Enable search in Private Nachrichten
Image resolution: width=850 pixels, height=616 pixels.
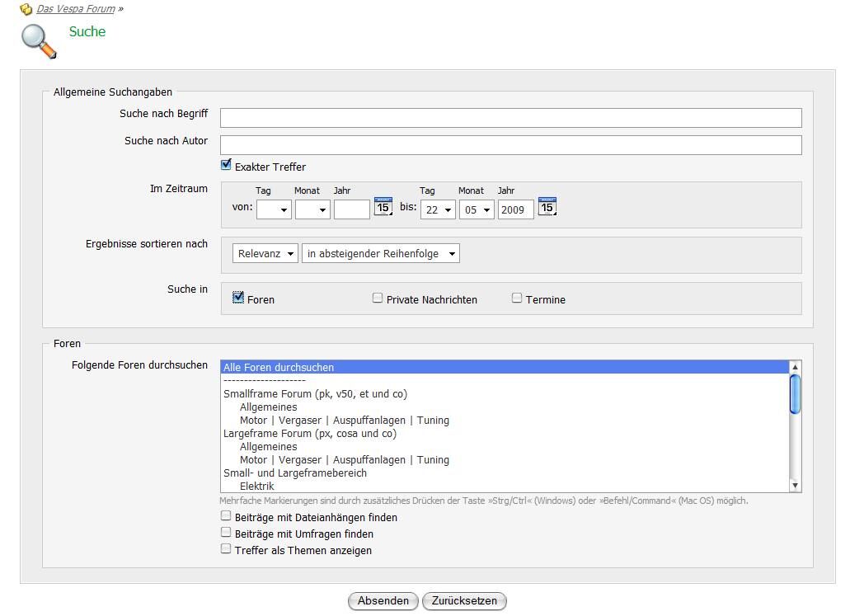(x=378, y=299)
